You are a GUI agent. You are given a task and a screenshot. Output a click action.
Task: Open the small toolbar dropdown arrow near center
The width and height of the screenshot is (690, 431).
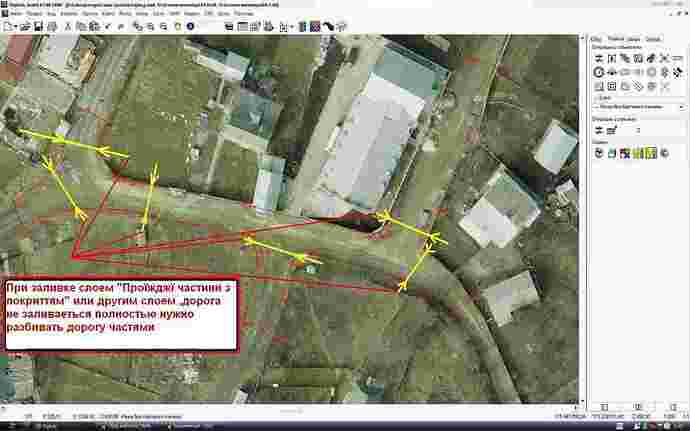[x=292, y=27]
